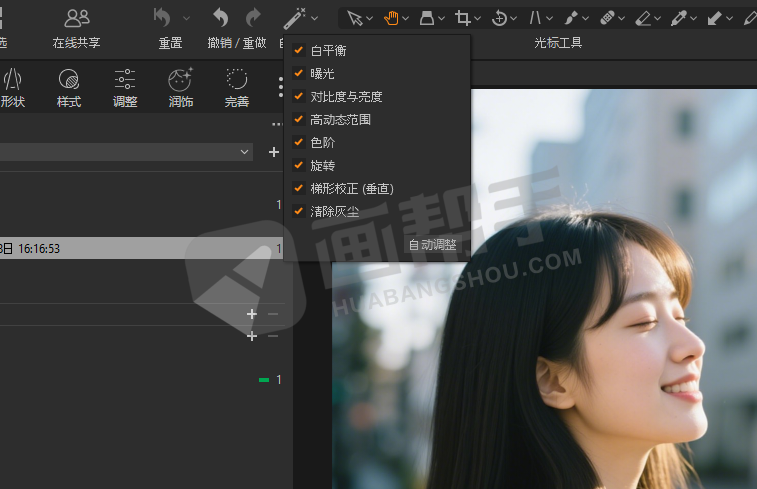
Task: Select the crop tool
Action: point(463,18)
